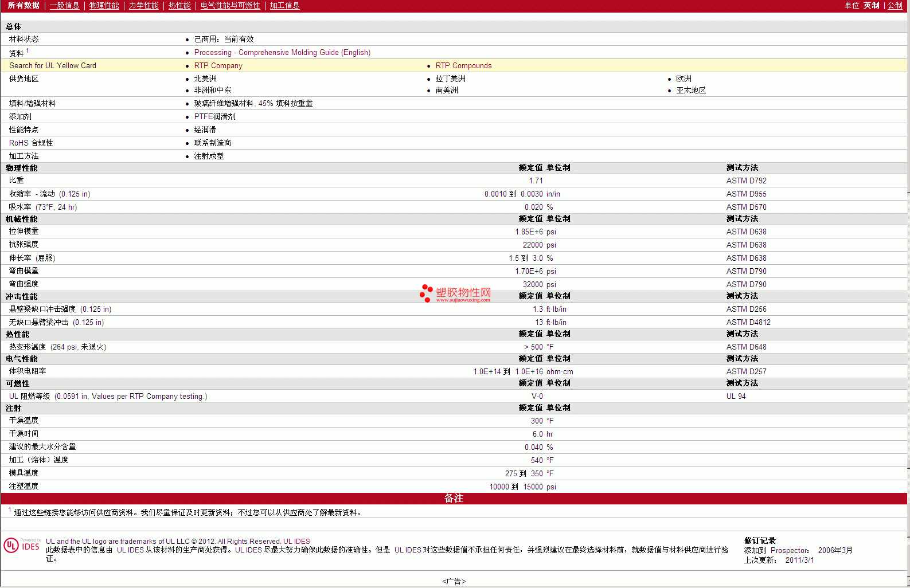Click footnote 1 marker beside 资料
Screen dimensions: 910x588
[x=28, y=51]
